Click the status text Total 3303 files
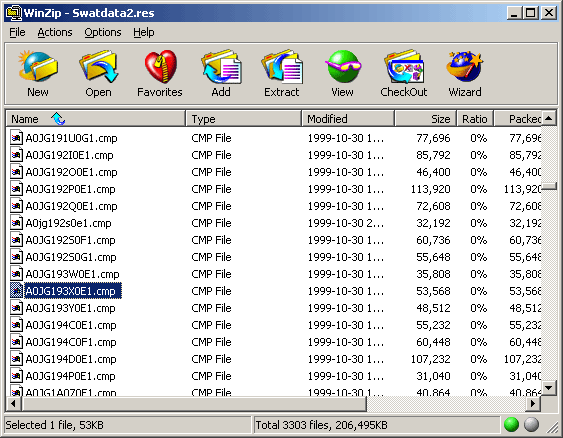563x438 pixels. (x=292, y=425)
